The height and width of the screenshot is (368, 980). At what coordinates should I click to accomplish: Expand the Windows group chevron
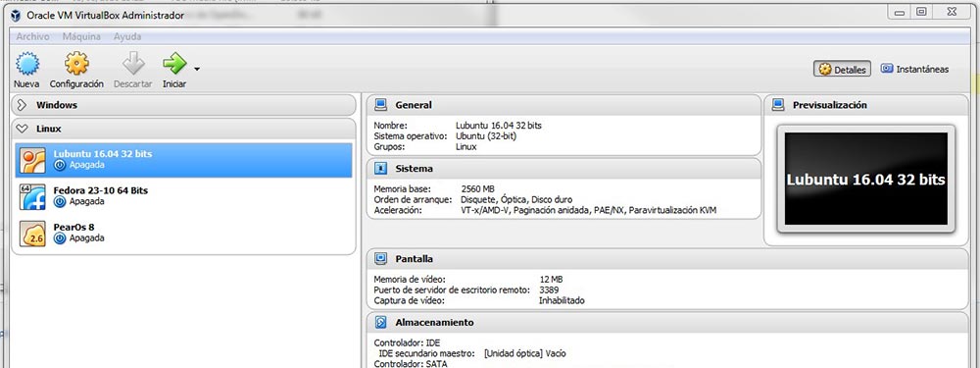click(x=22, y=105)
